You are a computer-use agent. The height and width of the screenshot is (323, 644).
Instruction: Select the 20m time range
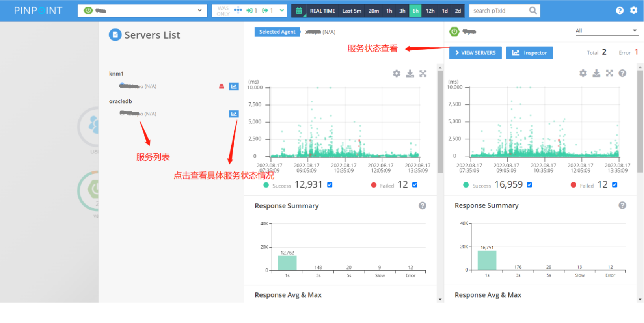(x=374, y=11)
